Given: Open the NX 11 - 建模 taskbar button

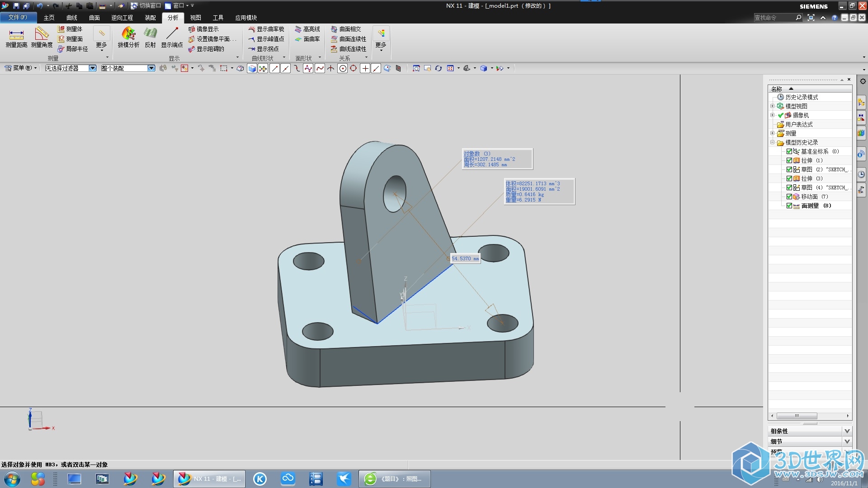Looking at the screenshot, I should pyautogui.click(x=209, y=479).
